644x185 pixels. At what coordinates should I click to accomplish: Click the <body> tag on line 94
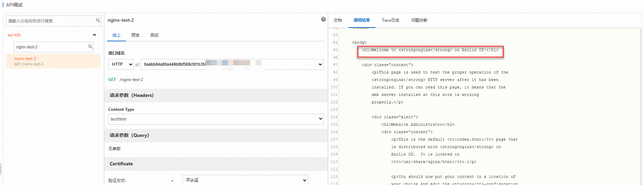coord(359,43)
